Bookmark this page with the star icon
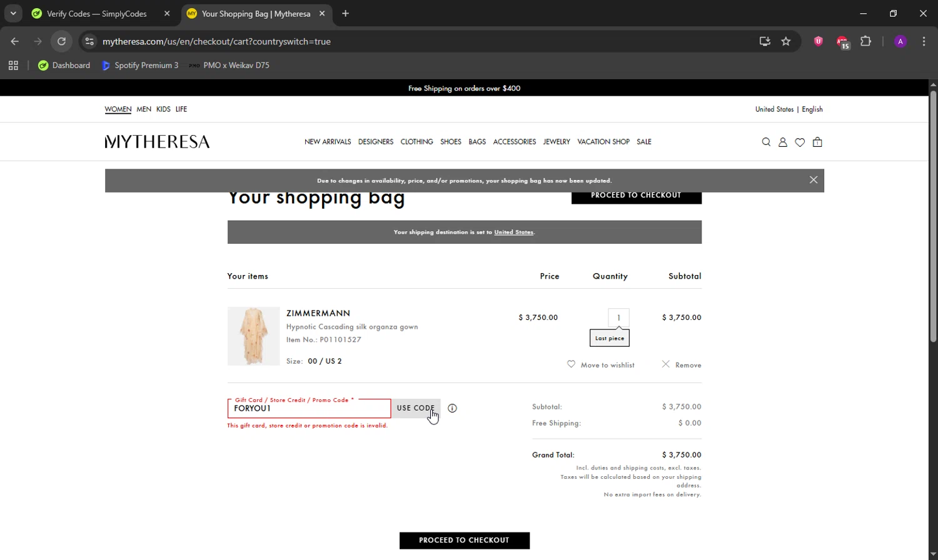This screenshot has height=560, width=938. pyautogui.click(x=786, y=41)
